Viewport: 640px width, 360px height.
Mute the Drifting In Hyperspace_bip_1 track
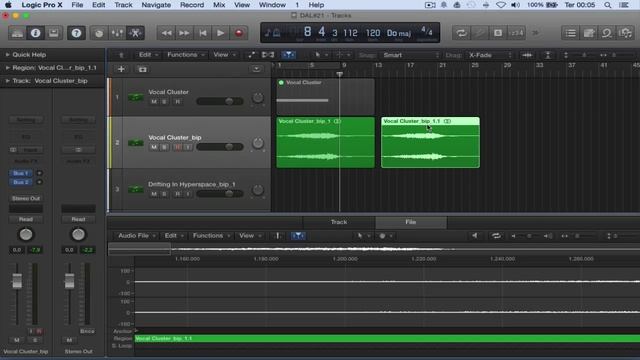pos(154,194)
